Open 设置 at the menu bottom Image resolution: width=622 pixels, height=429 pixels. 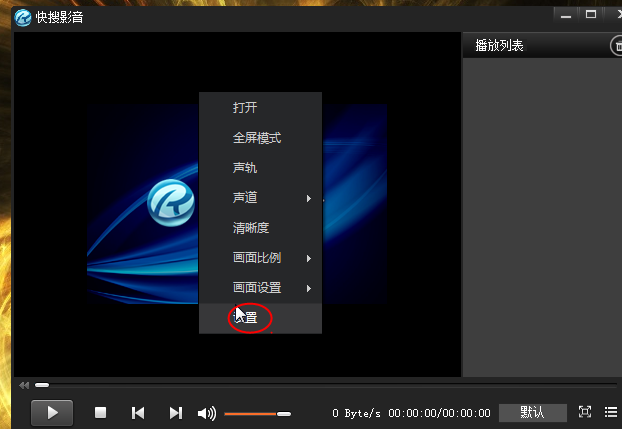click(260, 318)
